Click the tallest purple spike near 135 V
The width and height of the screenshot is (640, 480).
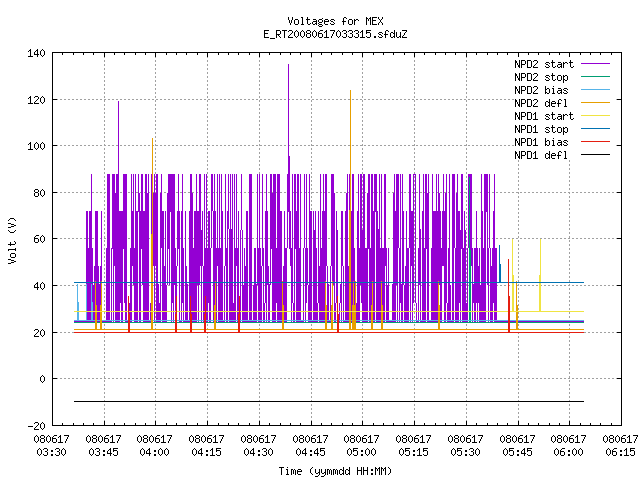(289, 118)
